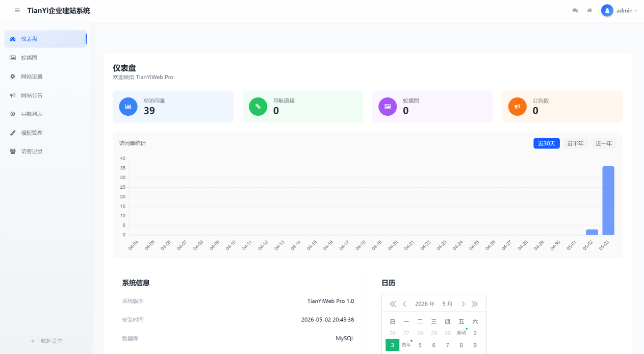Image resolution: width=644 pixels, height=354 pixels.
Task: Expand the admin account dropdown
Action: tap(627, 10)
